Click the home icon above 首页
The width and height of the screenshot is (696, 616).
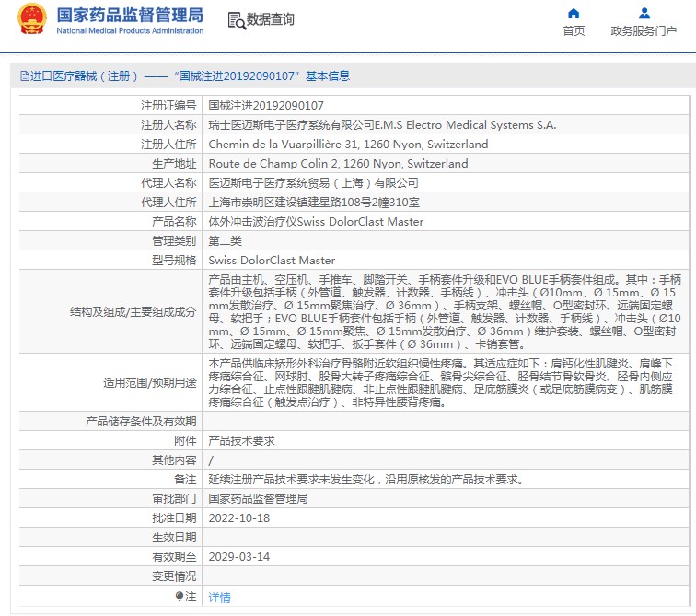[x=574, y=13]
